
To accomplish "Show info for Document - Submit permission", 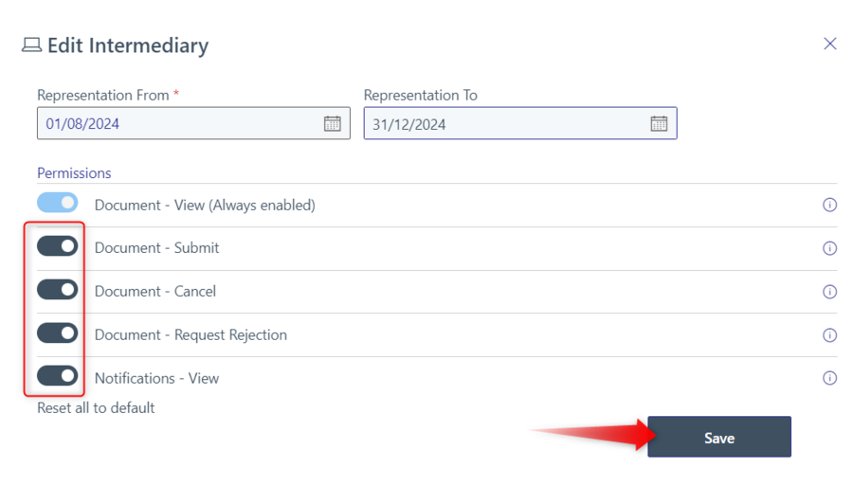I will (829, 248).
